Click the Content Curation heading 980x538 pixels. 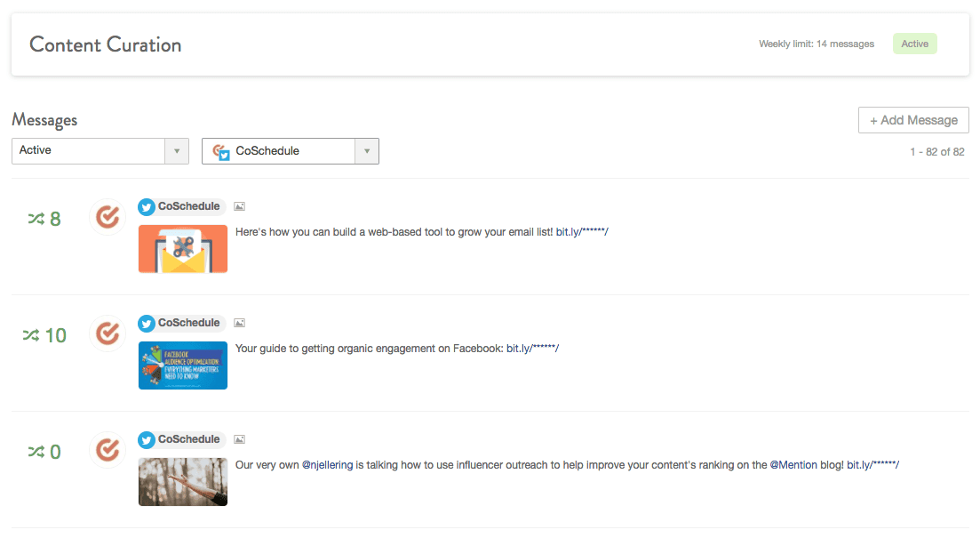point(106,45)
